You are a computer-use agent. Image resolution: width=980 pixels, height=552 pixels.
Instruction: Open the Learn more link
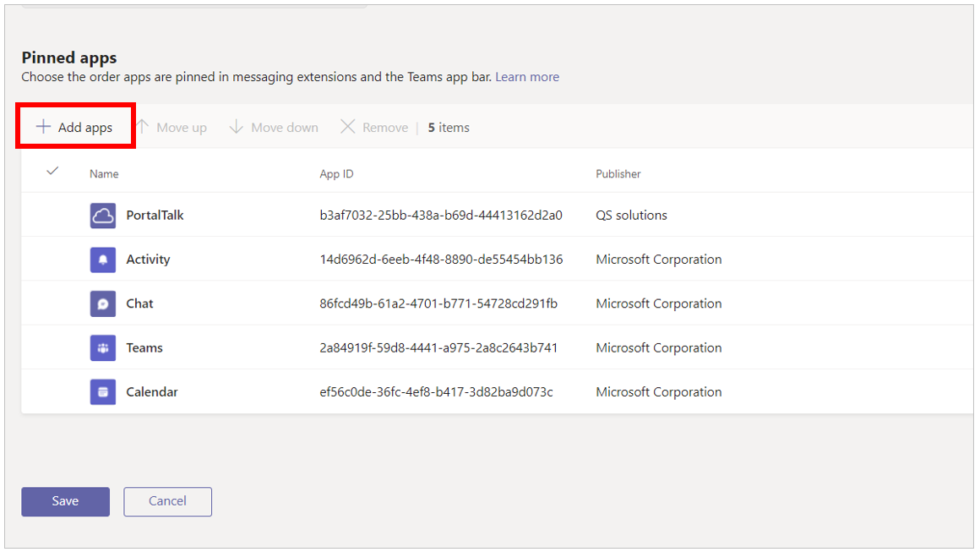click(x=527, y=77)
